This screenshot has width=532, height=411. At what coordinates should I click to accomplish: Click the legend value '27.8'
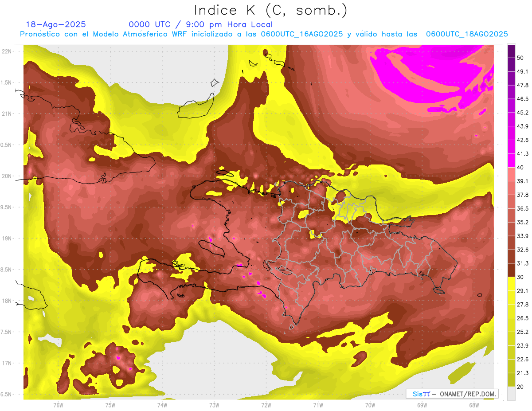tap(523, 304)
